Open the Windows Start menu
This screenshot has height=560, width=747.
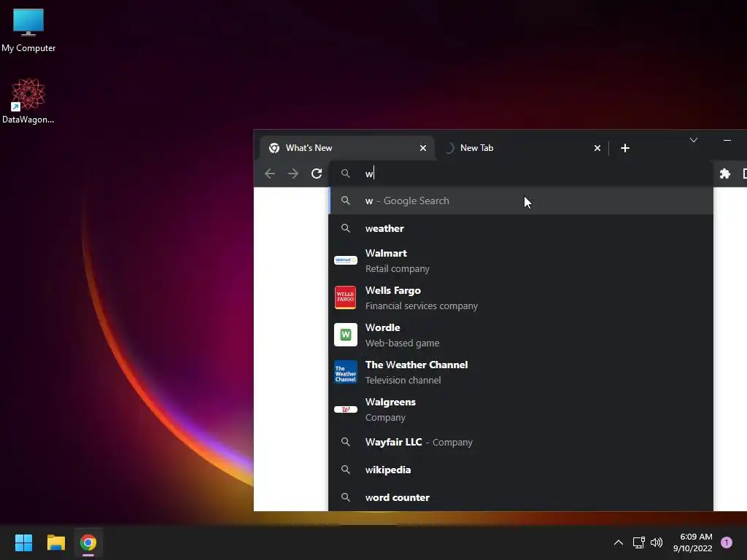pyautogui.click(x=23, y=542)
